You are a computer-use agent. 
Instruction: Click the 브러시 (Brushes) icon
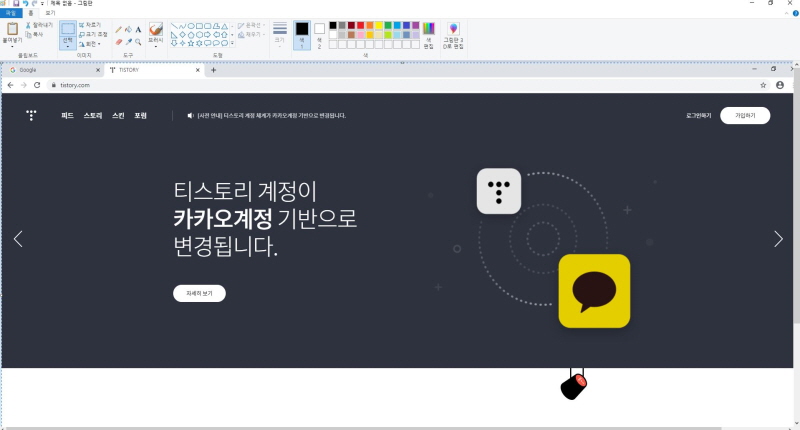(x=156, y=29)
